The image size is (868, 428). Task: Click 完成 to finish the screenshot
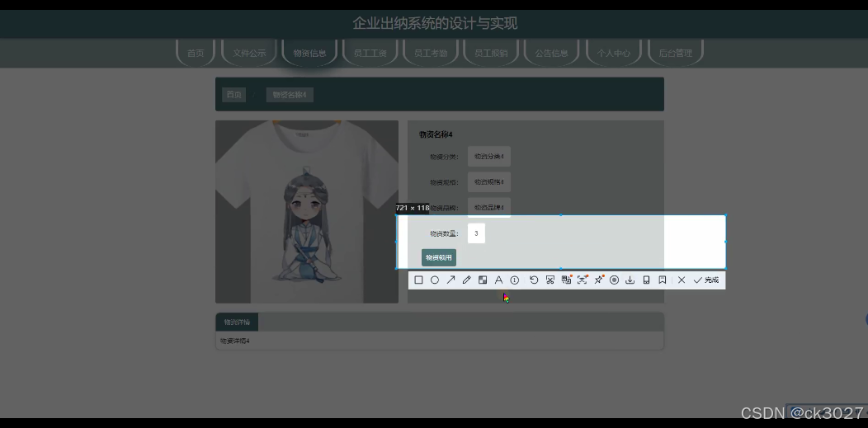pyautogui.click(x=705, y=280)
